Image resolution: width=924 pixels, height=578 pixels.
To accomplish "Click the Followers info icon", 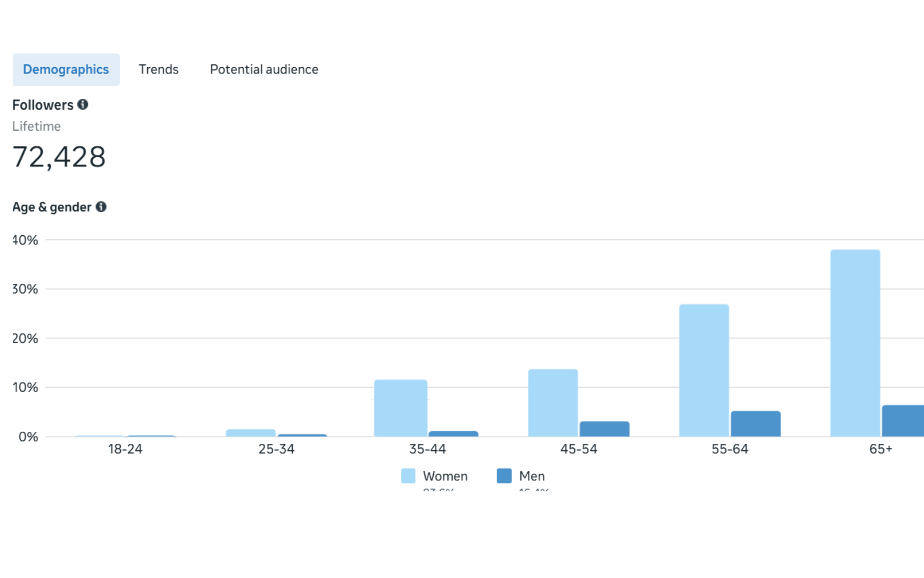I will (x=83, y=105).
